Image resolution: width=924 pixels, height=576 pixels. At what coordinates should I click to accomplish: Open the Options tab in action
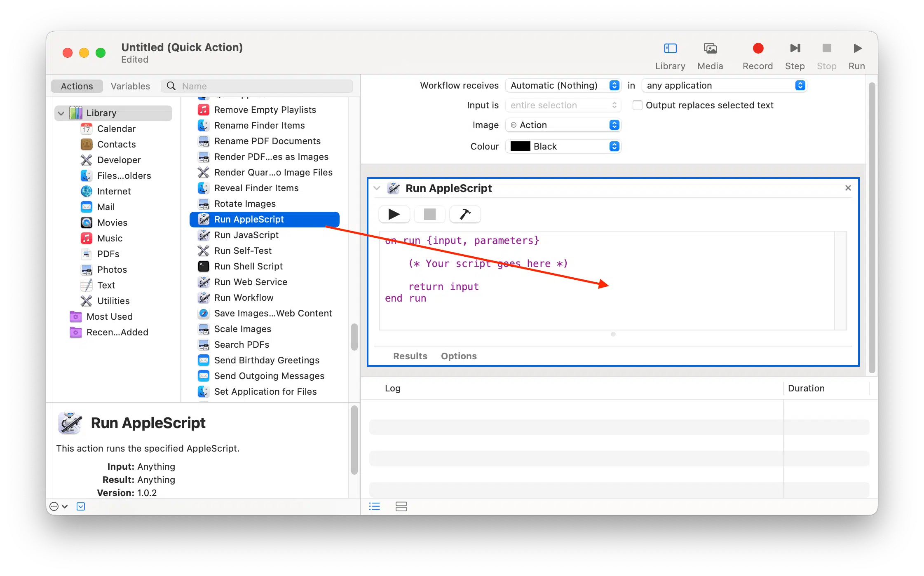pos(458,356)
